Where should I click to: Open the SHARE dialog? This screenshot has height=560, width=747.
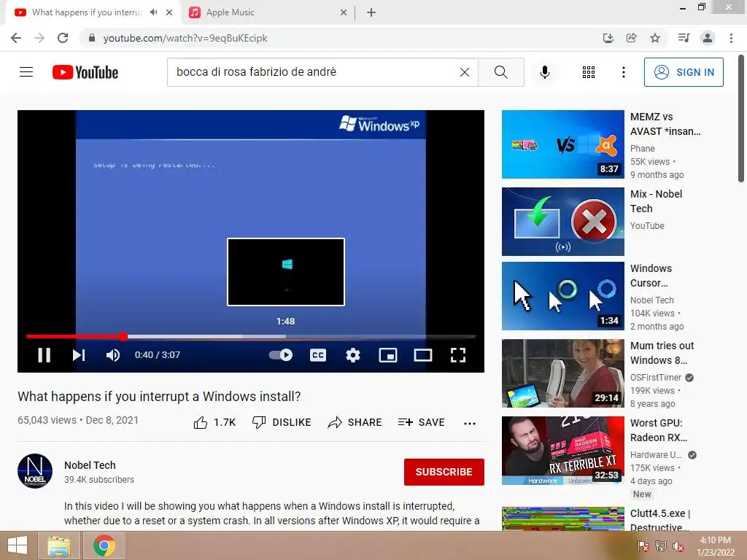(355, 422)
